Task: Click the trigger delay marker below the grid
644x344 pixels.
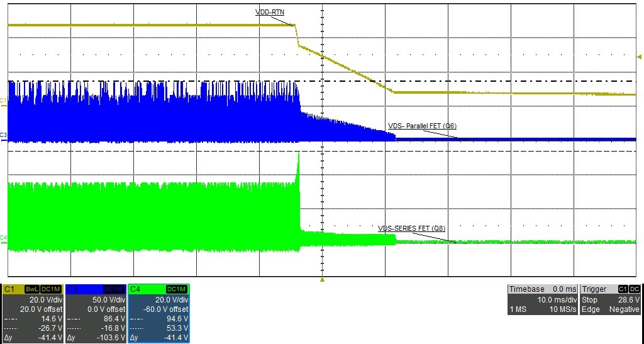Action: coord(322,279)
